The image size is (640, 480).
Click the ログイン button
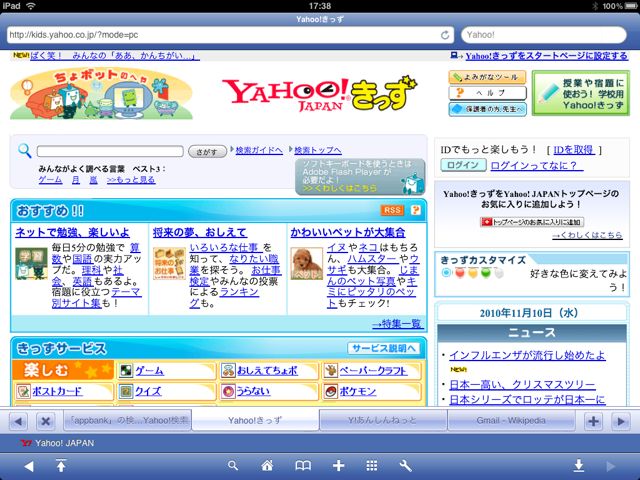click(463, 165)
